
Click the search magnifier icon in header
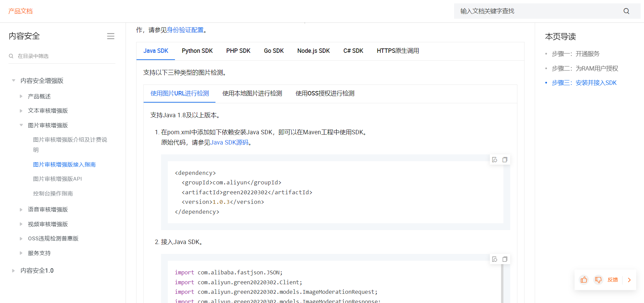point(626,11)
